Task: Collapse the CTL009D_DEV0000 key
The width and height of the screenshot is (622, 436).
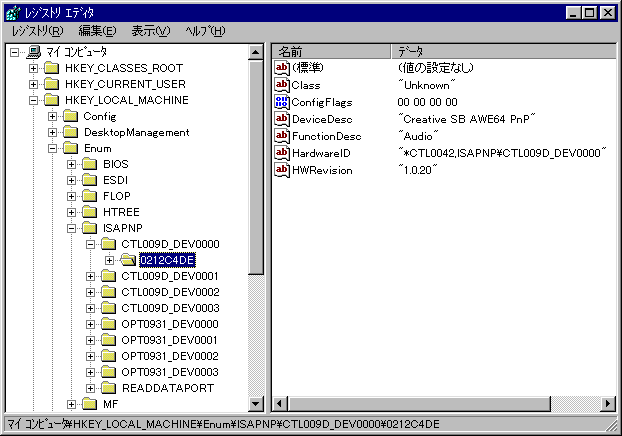Action: click(x=90, y=244)
